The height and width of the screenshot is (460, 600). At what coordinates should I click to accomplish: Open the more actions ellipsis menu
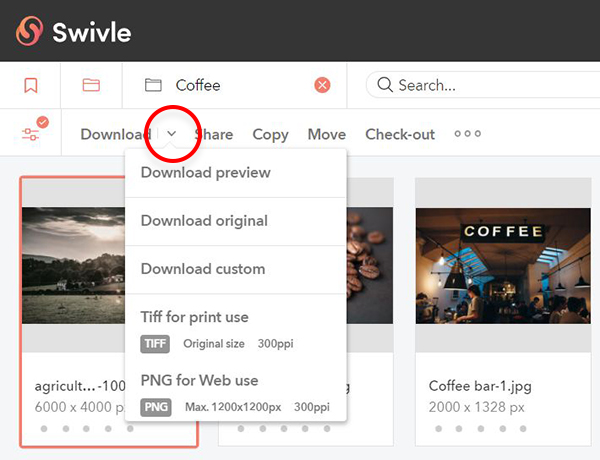[x=467, y=134]
